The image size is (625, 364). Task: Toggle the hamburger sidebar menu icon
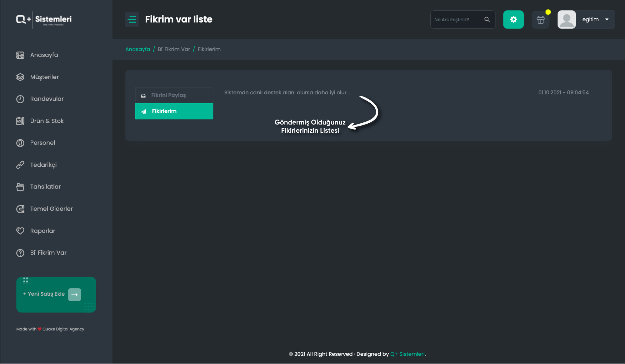click(132, 19)
